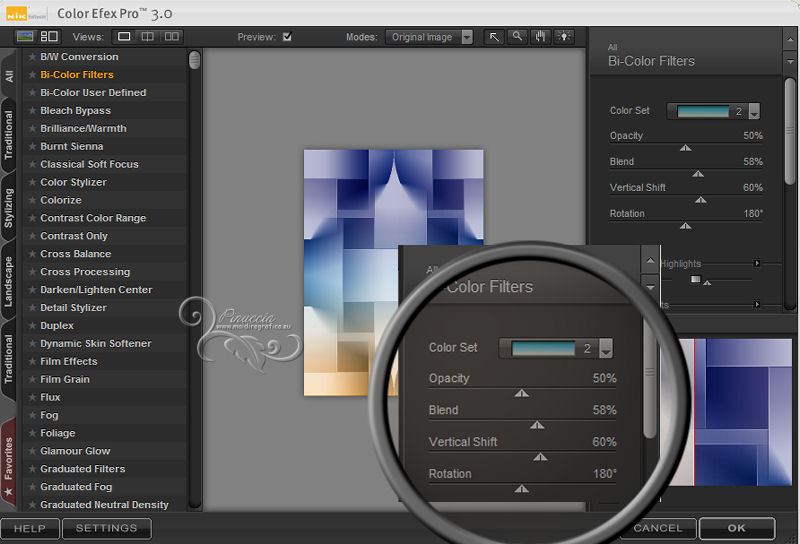Click the OK button

(736, 528)
